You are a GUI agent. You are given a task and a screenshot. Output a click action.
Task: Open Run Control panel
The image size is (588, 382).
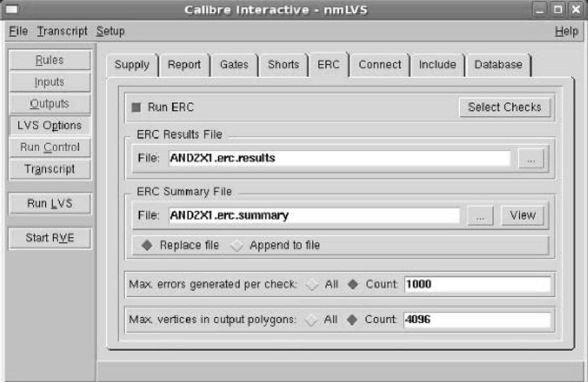point(50,147)
